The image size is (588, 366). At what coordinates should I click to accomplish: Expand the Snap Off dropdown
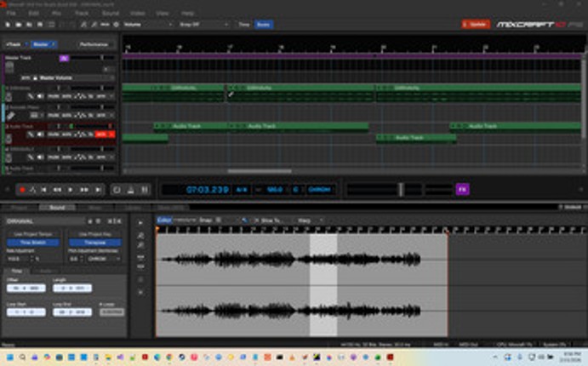[203, 25]
